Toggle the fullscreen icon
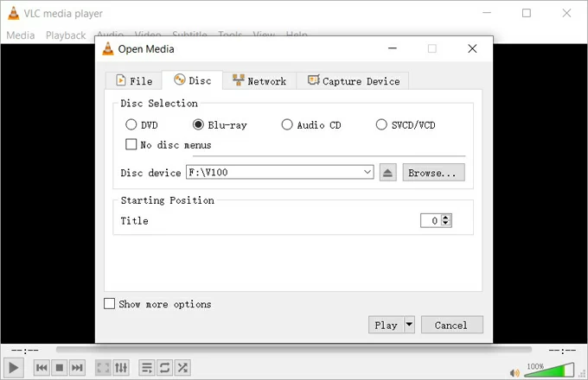Screen dimensions: 588x380 103,368
